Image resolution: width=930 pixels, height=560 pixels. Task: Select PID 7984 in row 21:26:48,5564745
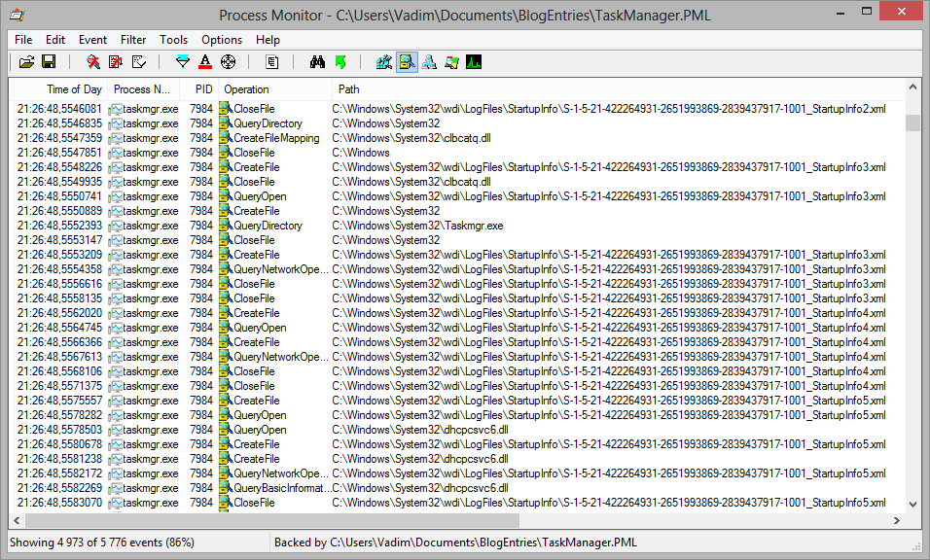pos(201,328)
